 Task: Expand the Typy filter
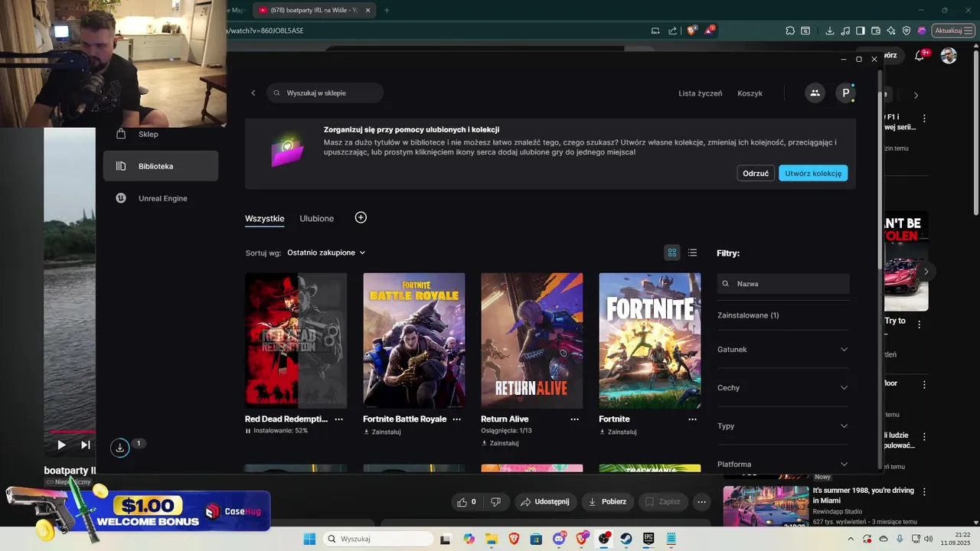coord(782,425)
